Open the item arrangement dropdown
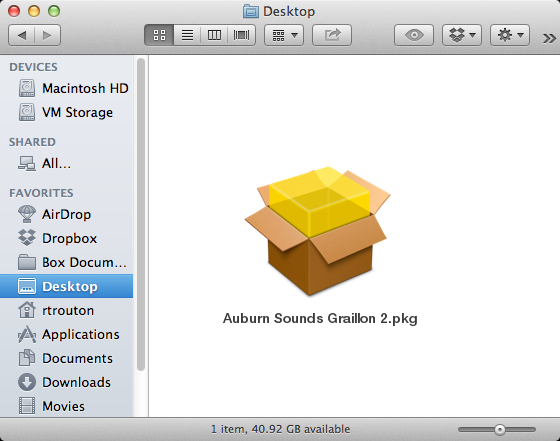The width and height of the screenshot is (560, 441). tap(284, 35)
